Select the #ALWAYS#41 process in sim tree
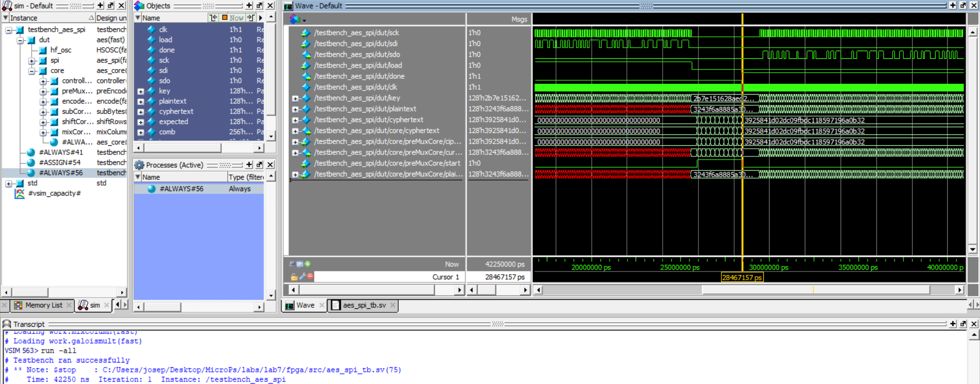The height and width of the screenshot is (384, 980). (61, 152)
